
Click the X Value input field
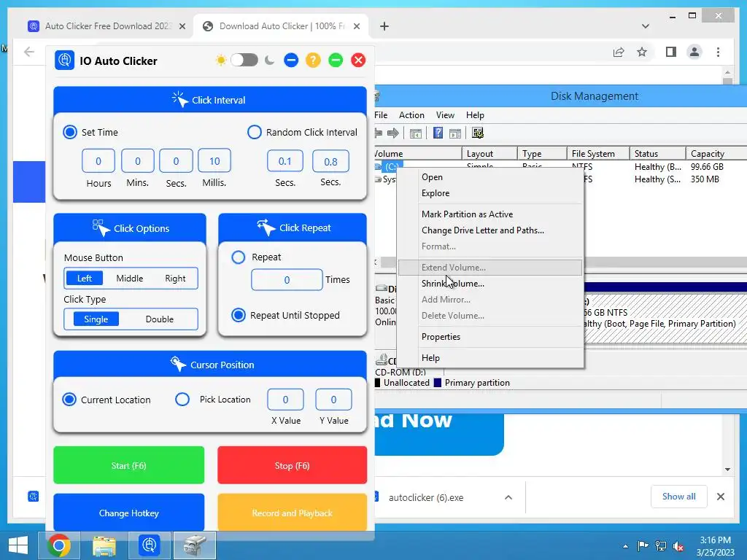click(285, 400)
